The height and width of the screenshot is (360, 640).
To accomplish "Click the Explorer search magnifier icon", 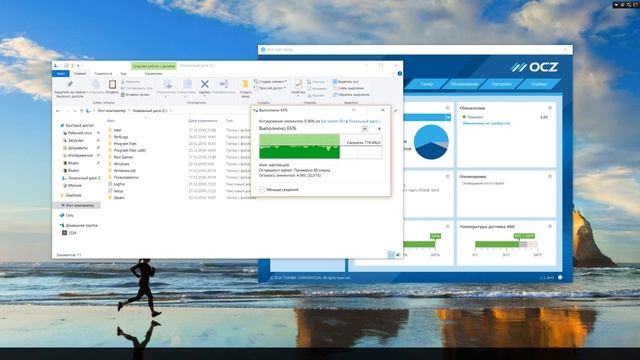I will coord(395,111).
